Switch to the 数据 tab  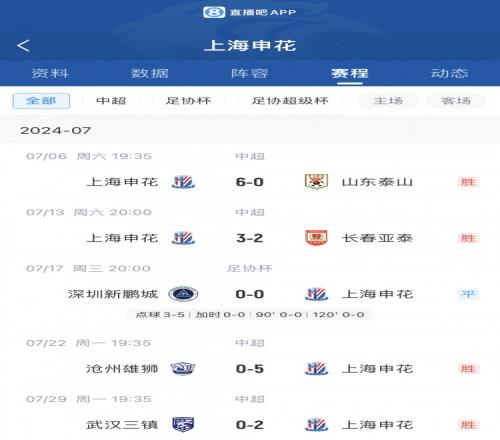coord(150,73)
